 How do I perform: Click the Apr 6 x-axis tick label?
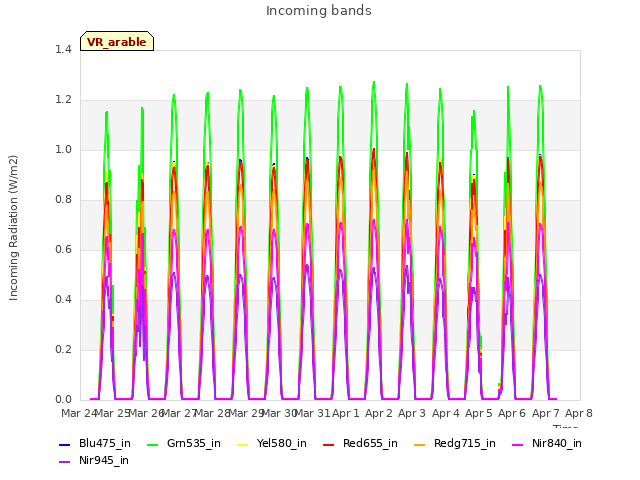coord(512,413)
